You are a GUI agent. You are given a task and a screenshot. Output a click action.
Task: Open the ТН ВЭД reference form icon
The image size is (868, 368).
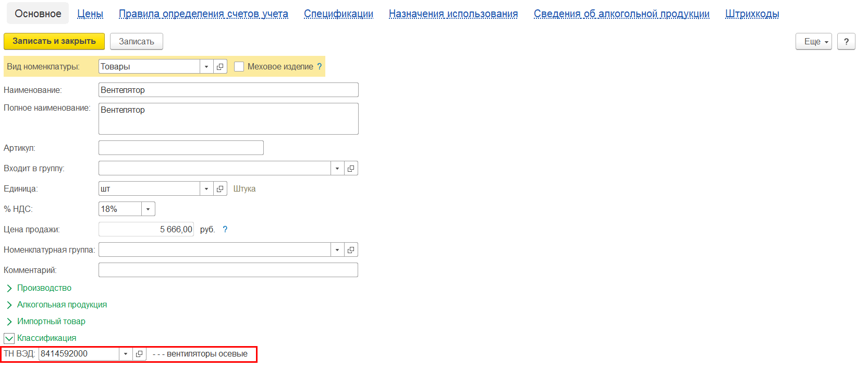tap(139, 353)
